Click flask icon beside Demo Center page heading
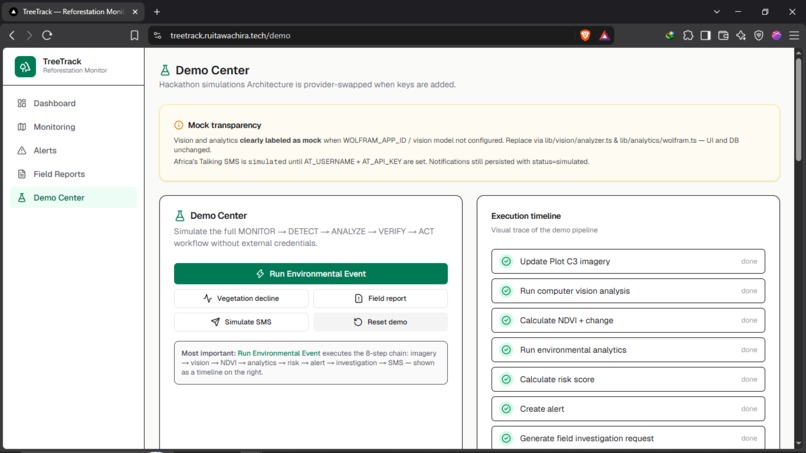 [x=165, y=70]
